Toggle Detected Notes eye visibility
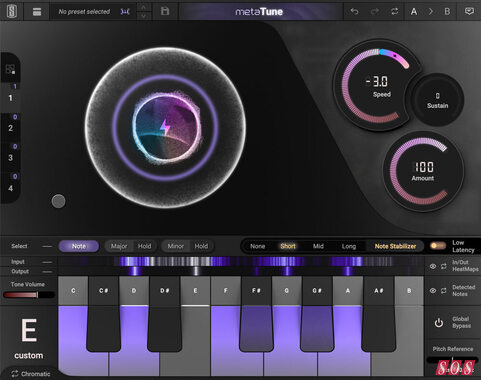Screen dimensions: 481x380 point(433,291)
